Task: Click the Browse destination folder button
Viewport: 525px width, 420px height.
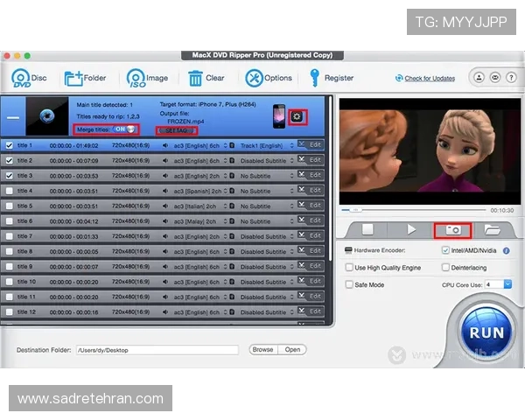Action: click(x=262, y=349)
